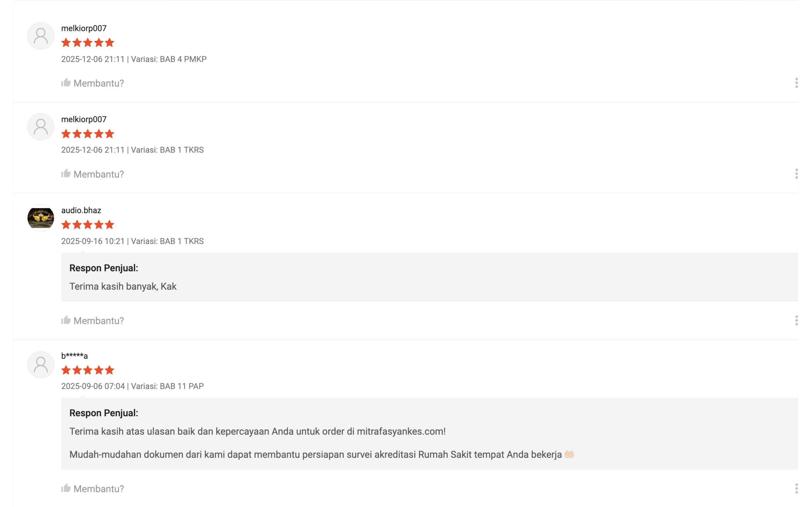Click Membantu? text under BAB 4 PMKP review

(x=99, y=83)
